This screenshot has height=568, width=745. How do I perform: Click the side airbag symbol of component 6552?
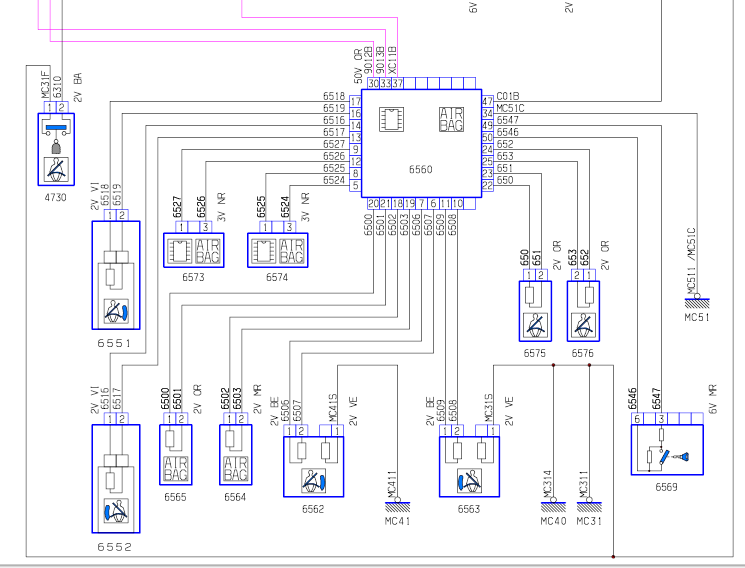coord(116,511)
